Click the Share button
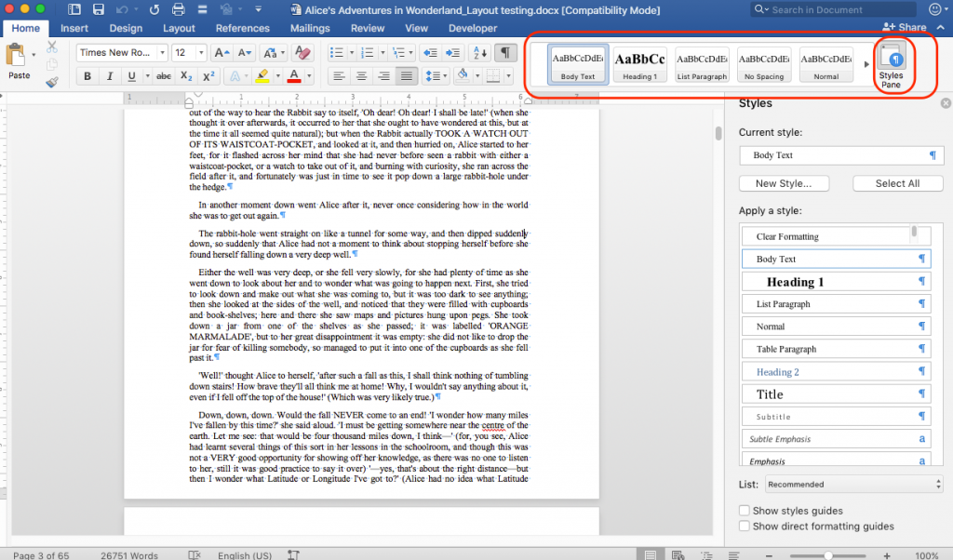Viewport: 953px width, 560px height. point(905,27)
